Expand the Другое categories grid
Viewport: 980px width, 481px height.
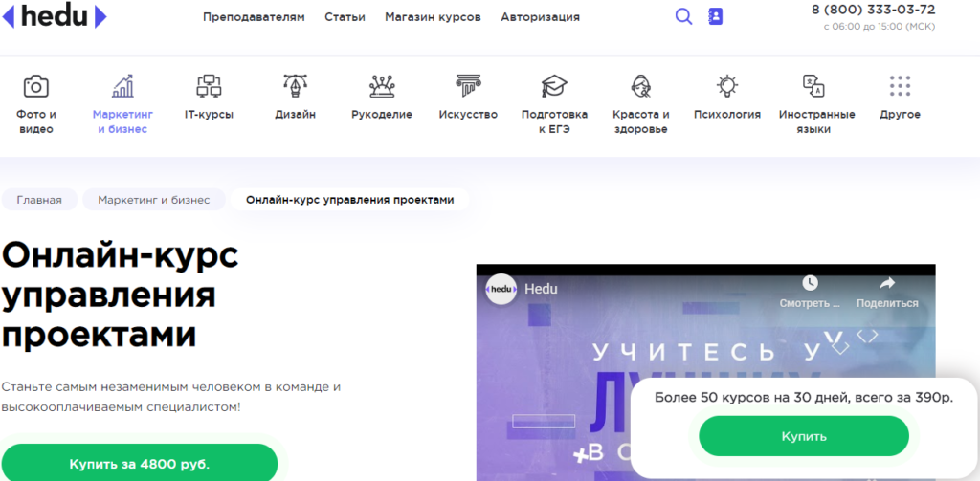click(900, 87)
